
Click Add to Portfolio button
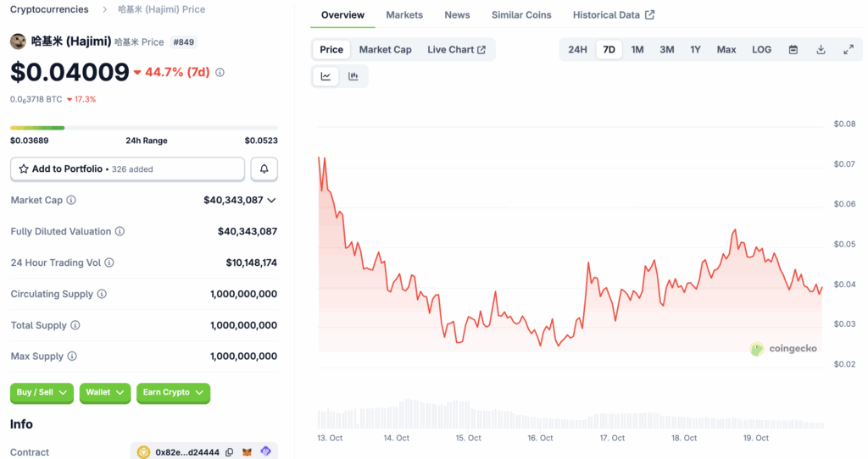127,169
